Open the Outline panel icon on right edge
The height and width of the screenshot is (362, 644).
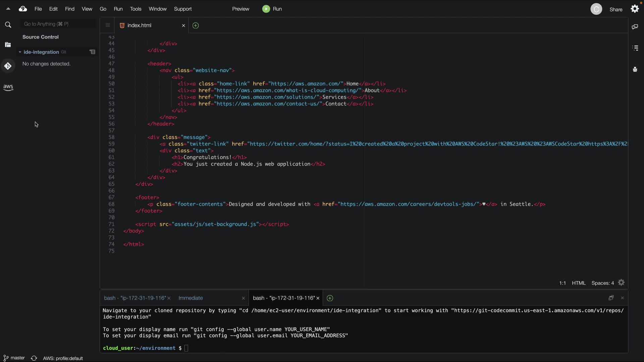click(x=635, y=48)
